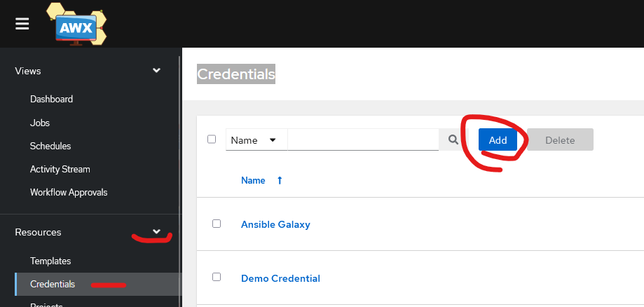Screen dimensions: 644x307
Task: Open Templates under Resources
Action: 50,261
